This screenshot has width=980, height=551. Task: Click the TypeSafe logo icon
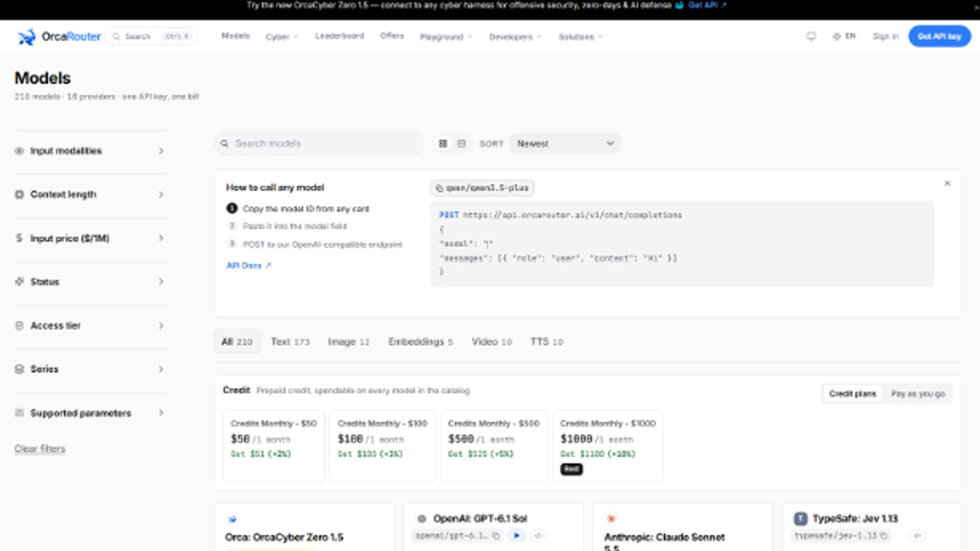tap(801, 518)
